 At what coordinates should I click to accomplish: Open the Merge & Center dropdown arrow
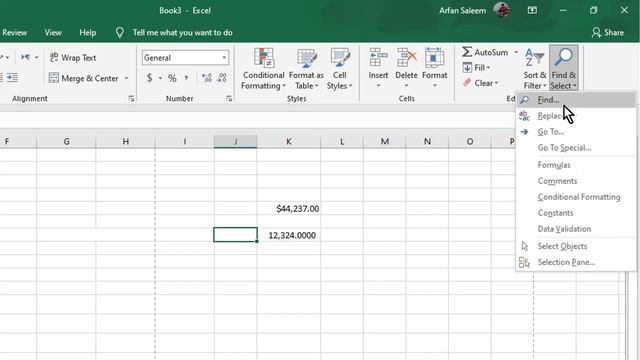126,78
